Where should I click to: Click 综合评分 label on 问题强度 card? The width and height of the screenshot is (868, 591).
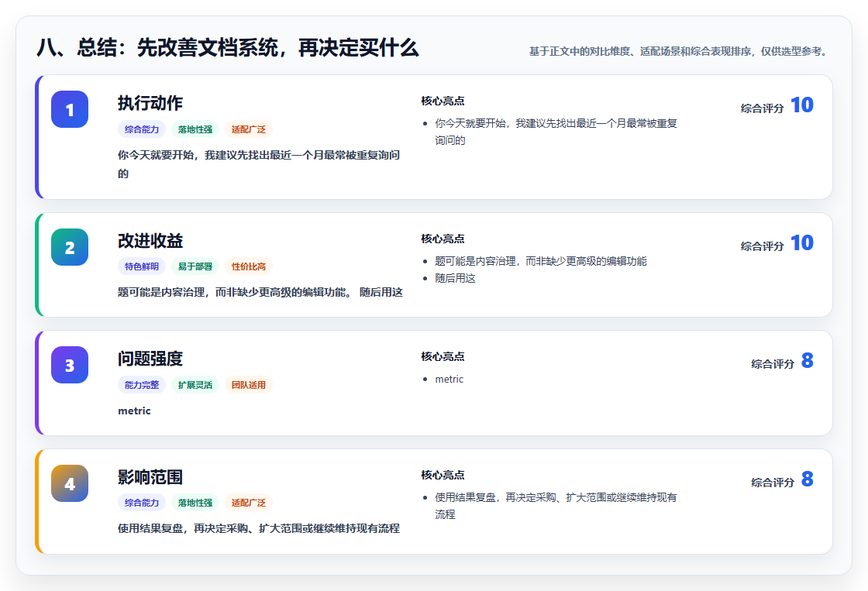773,364
